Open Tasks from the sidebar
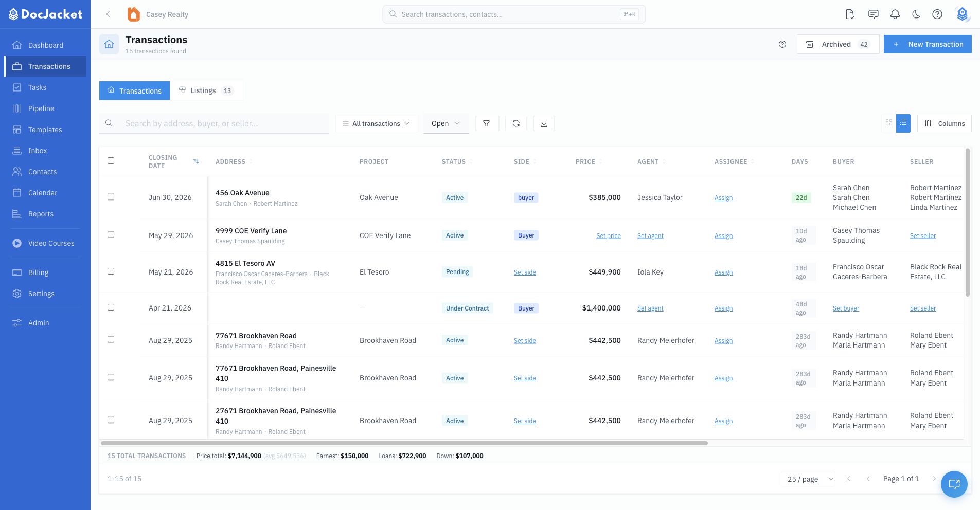This screenshot has height=510, width=980. tap(45, 87)
